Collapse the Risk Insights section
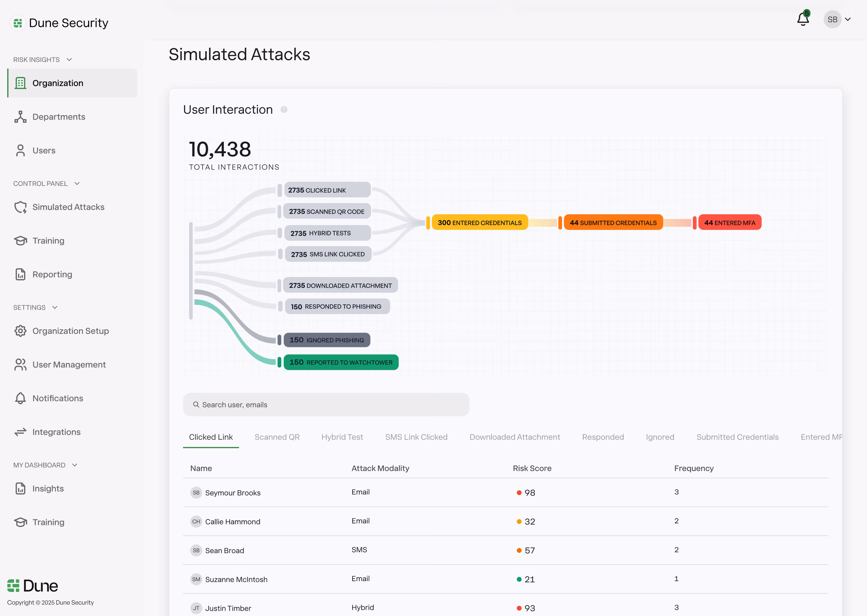The height and width of the screenshot is (616, 867). click(69, 60)
